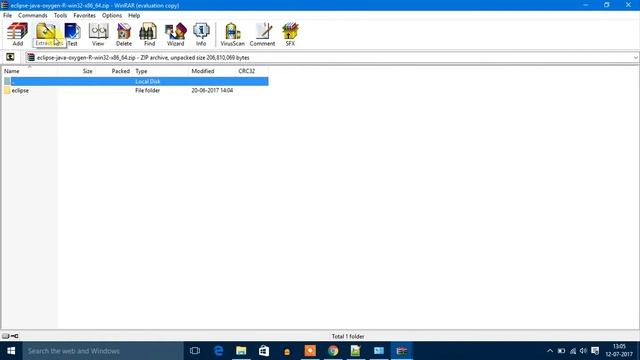Open Task View on the taskbar
This screenshot has width=640, height=360.
coord(195,351)
